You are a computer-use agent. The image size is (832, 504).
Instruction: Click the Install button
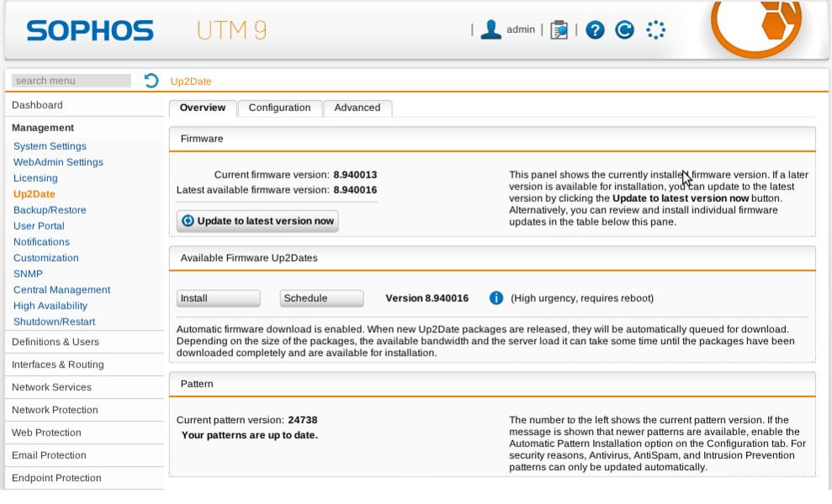pyautogui.click(x=218, y=298)
